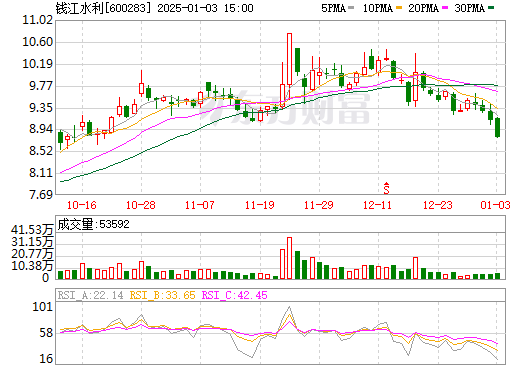Click the gray 5PMA legend swatch
Viewport: 520px width, 365px height.
(x=351, y=8)
